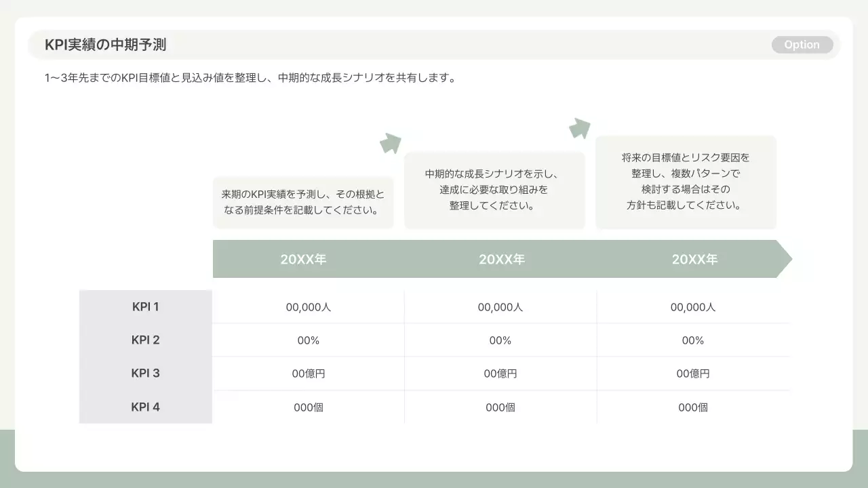
Task: Select the KPI 4 row label
Action: click(146, 406)
